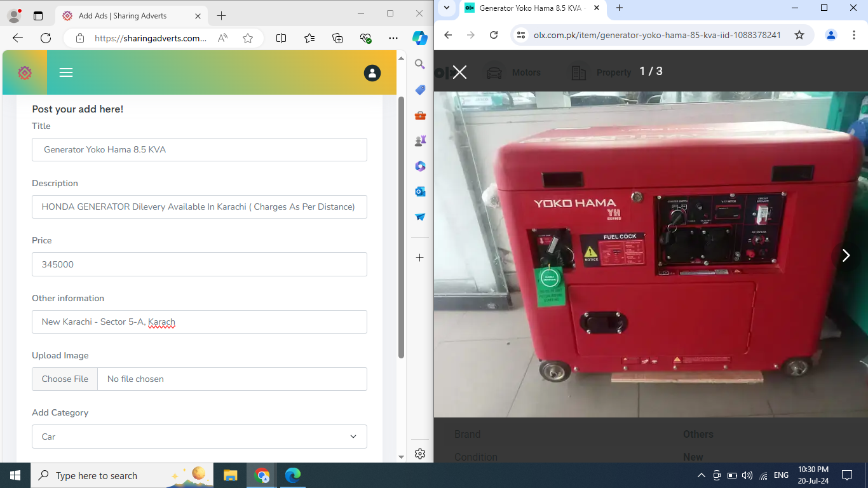Viewport: 868px width, 488px height.
Task: Click the Chrome back arrow in the OLX window
Action: (x=448, y=35)
